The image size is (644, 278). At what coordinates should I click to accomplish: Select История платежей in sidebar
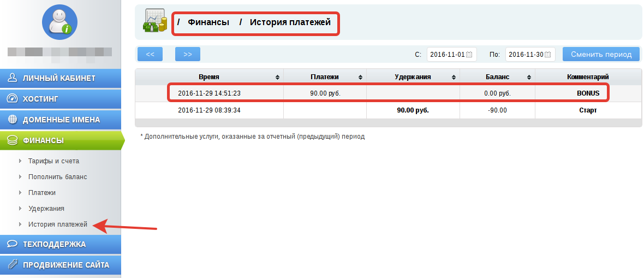[57, 224]
